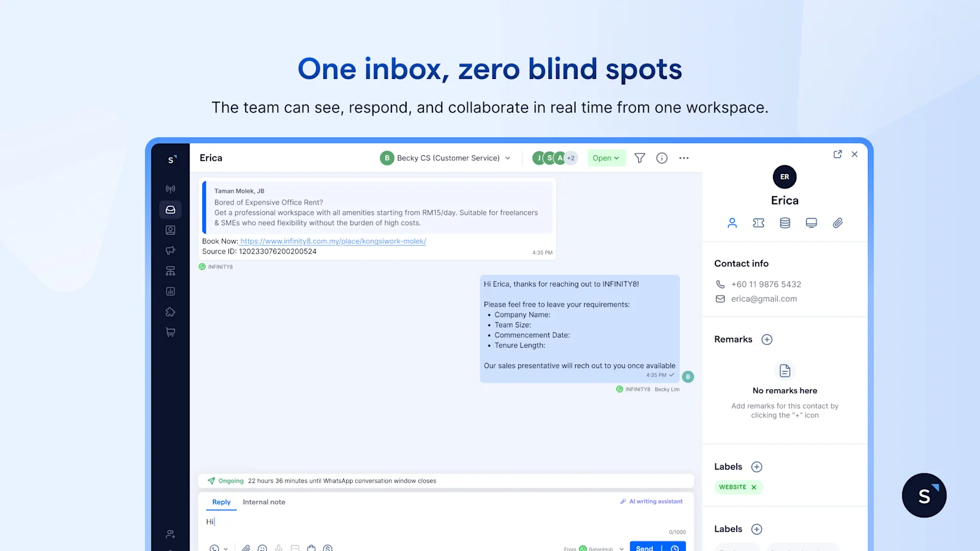This screenshot has width=980, height=551.
Task: Close the Erica contact panel
Action: 854,154
